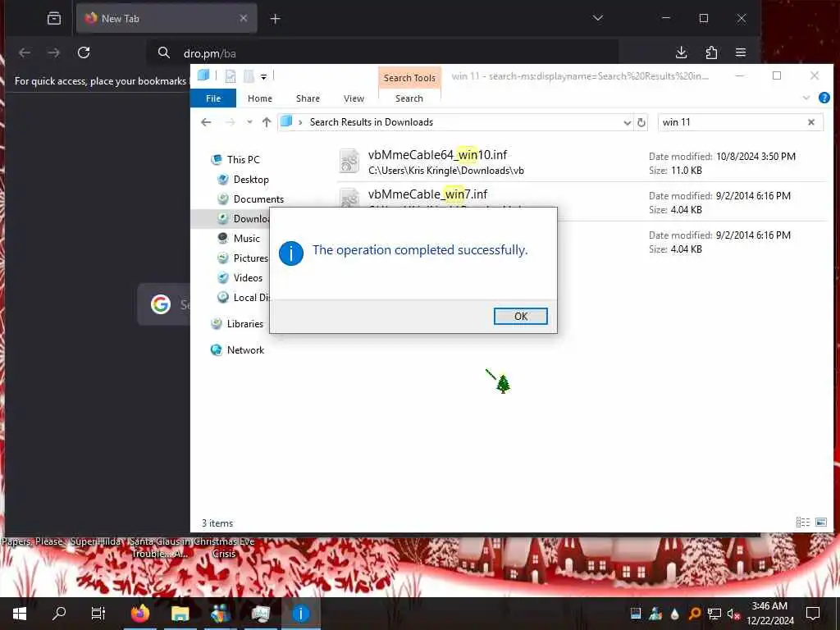Open network tray icon
This screenshot has width=840, height=630.
[x=714, y=614]
